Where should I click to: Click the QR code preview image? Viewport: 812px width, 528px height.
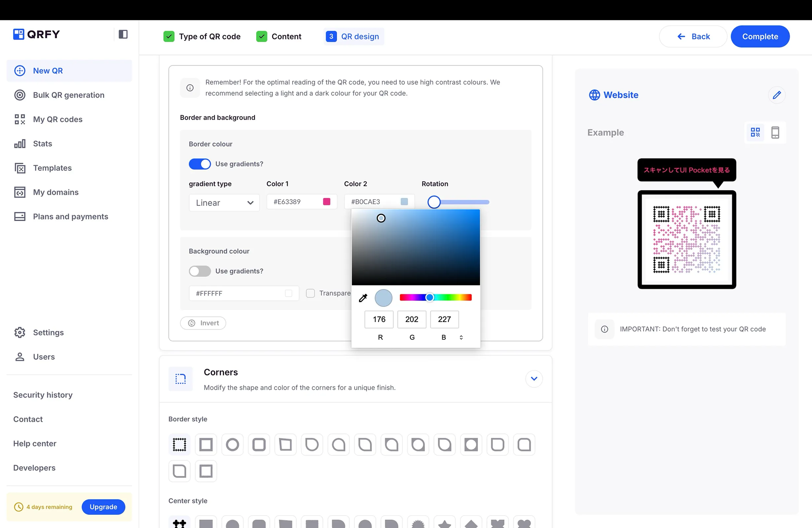tap(687, 240)
